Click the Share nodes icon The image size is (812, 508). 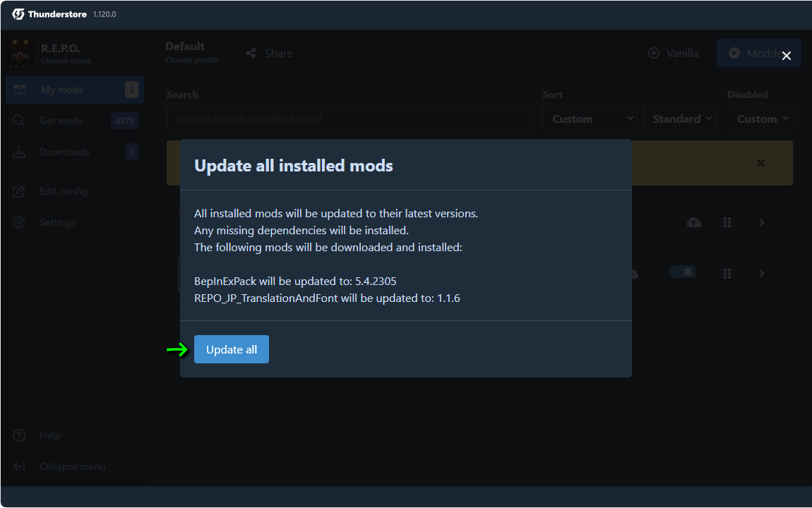(x=251, y=54)
